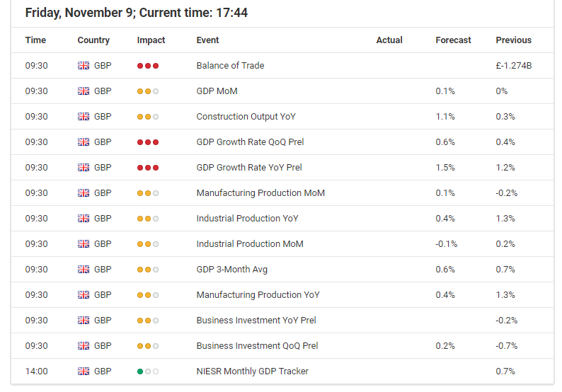Open the Business Investment QoQ Prel event
Image resolution: width=562 pixels, height=392 pixels.
point(257,346)
